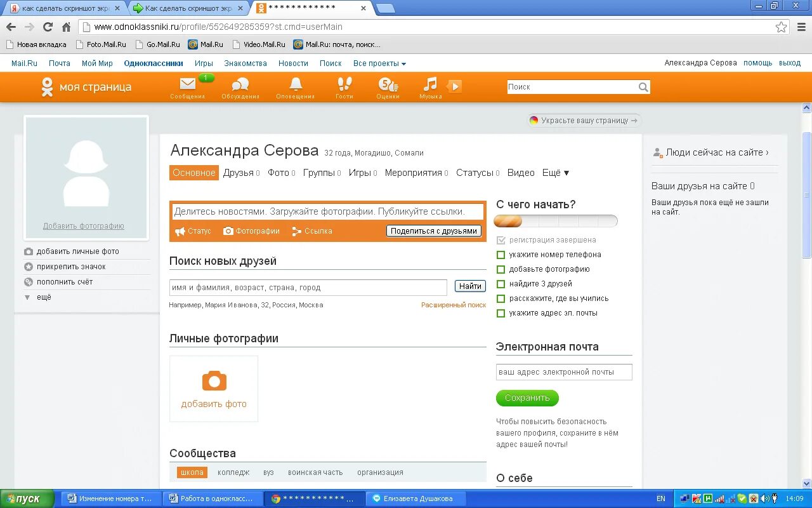
Task: Click the Odnoklassniki logo icon
Action: [x=47, y=87]
